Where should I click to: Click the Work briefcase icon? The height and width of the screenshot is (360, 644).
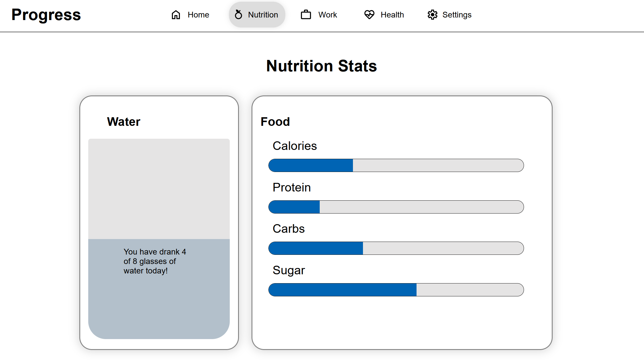(306, 15)
